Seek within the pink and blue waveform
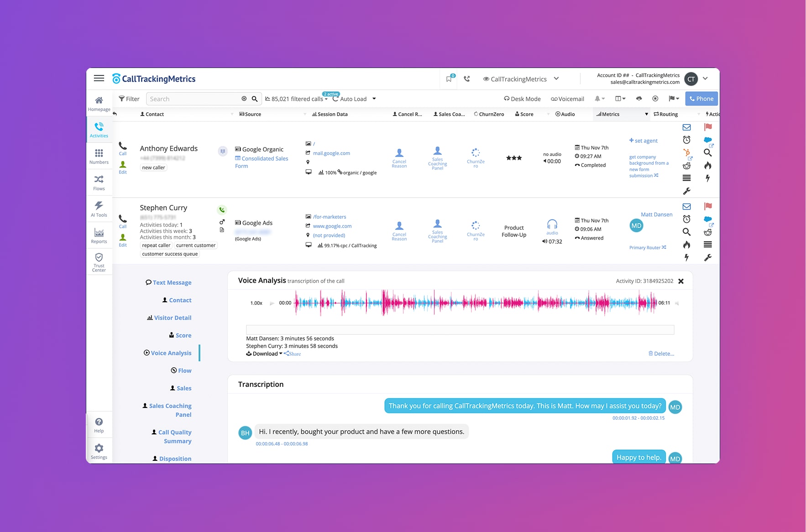This screenshot has width=806, height=532. coord(476,303)
